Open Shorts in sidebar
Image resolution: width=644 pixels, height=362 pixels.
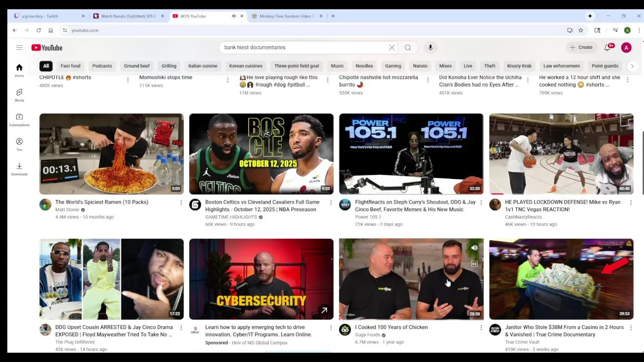(x=19, y=95)
